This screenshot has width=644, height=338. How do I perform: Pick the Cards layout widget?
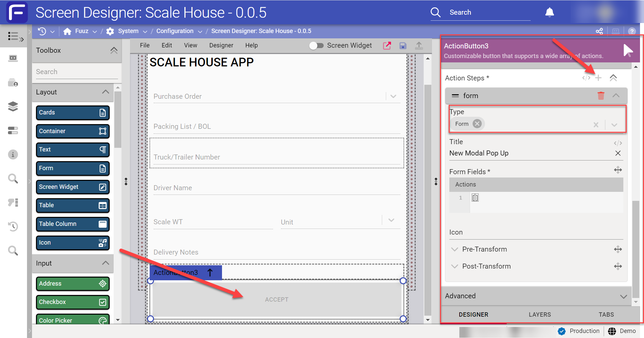73,113
